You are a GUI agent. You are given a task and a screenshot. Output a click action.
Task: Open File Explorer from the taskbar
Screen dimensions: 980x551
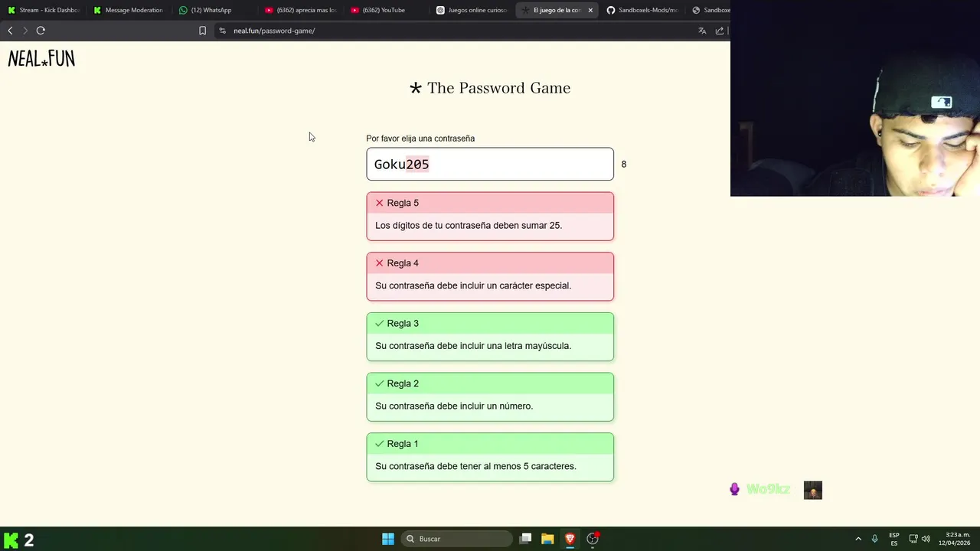[547, 539]
